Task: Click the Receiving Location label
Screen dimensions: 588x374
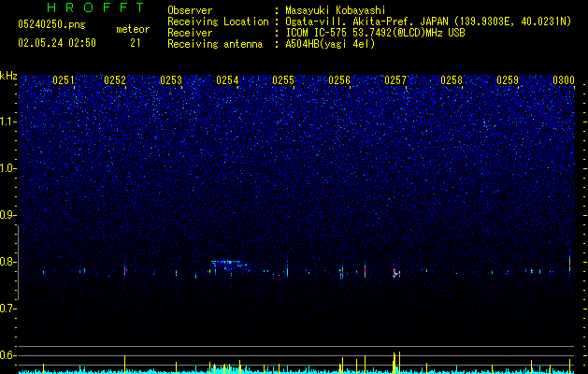Action: pos(218,22)
